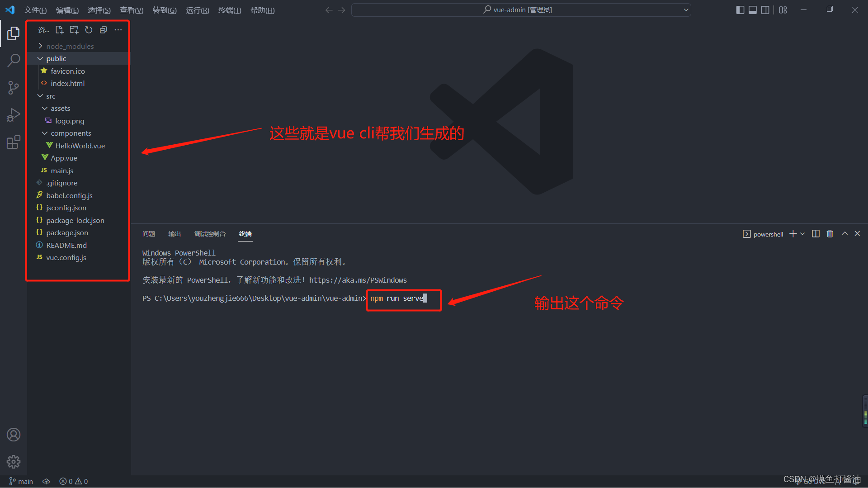This screenshot has width=868, height=488.
Task: Collapse the public folder
Action: [x=78, y=58]
